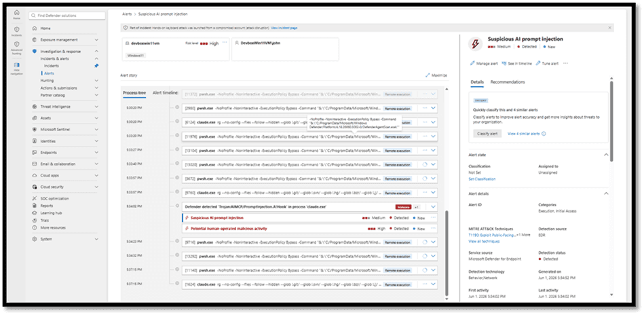
Task: Open Incidents in the narrow left rail
Action: (16, 31)
